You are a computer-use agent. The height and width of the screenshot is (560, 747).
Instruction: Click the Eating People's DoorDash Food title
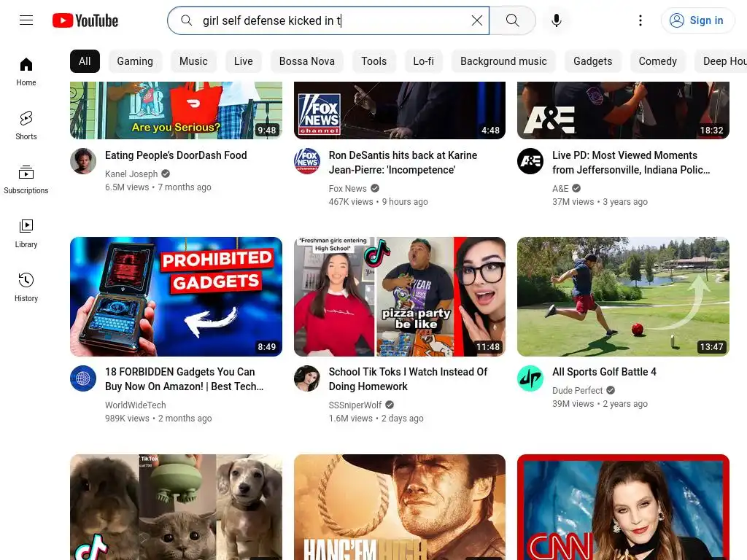176,155
